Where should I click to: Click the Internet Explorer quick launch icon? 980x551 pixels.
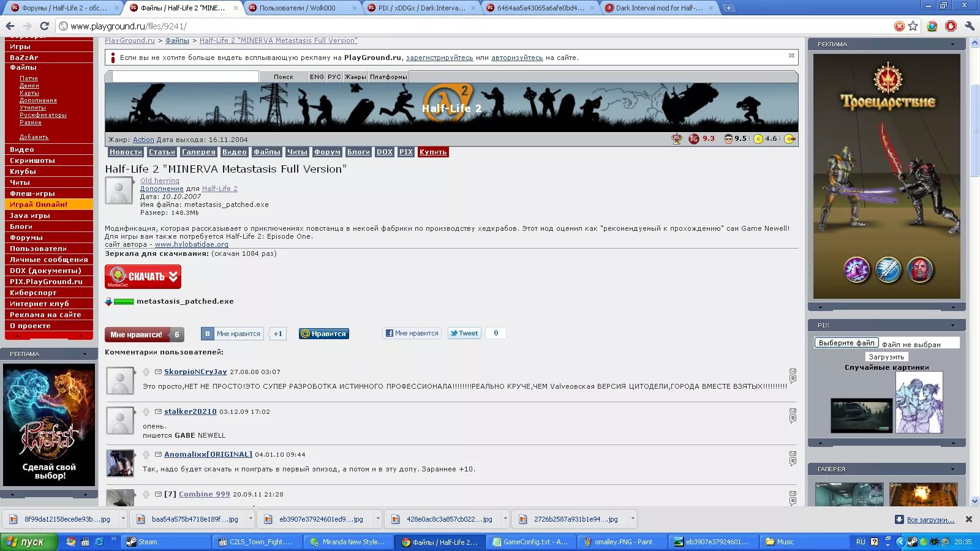(99, 542)
